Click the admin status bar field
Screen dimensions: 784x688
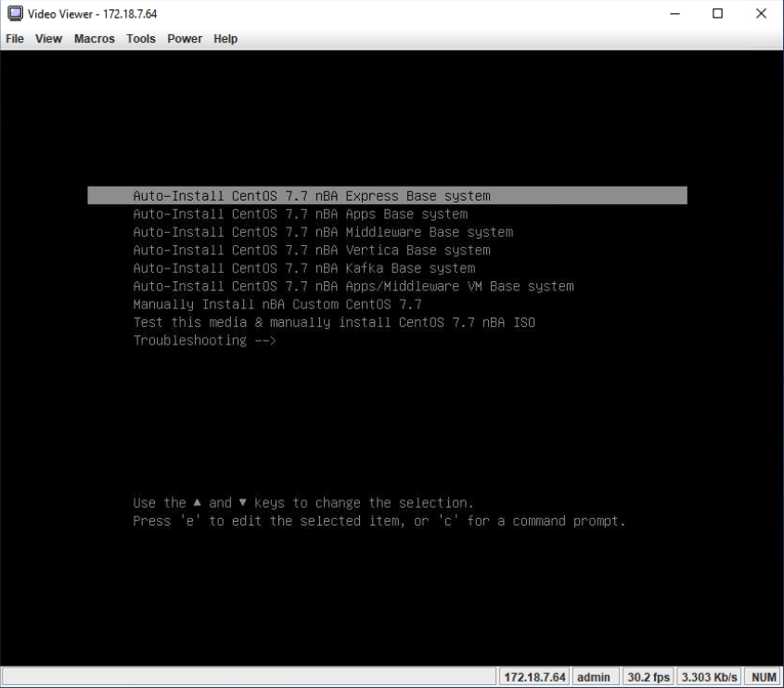(x=594, y=677)
